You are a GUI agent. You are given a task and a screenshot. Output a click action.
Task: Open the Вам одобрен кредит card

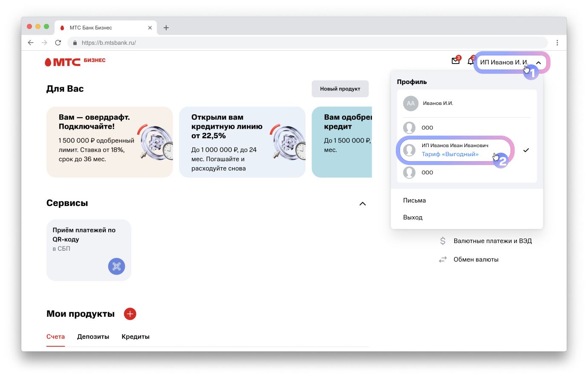click(342, 142)
